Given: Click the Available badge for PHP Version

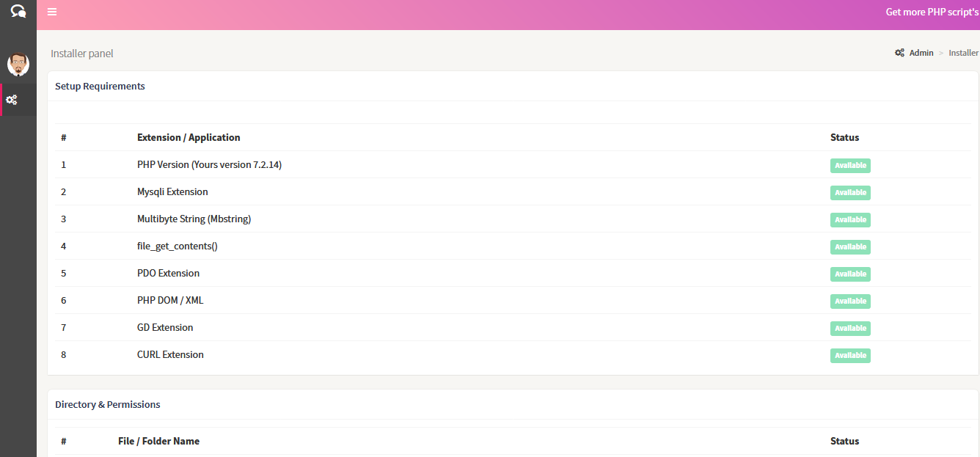Looking at the screenshot, I should 850,166.
